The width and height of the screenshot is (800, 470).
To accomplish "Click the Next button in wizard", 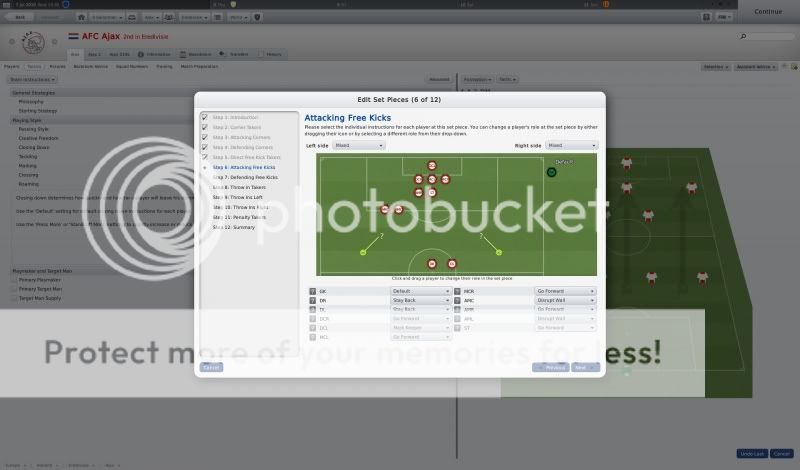I will (x=581, y=367).
